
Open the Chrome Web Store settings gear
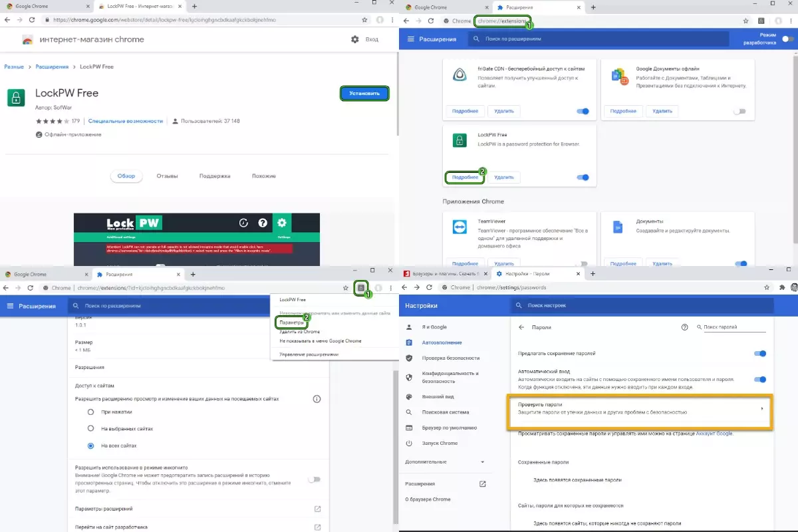point(354,40)
